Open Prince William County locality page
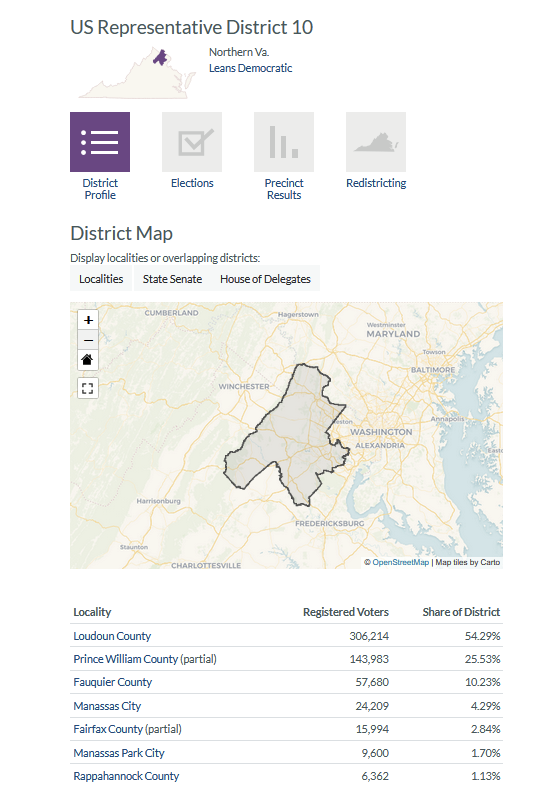 tap(126, 659)
